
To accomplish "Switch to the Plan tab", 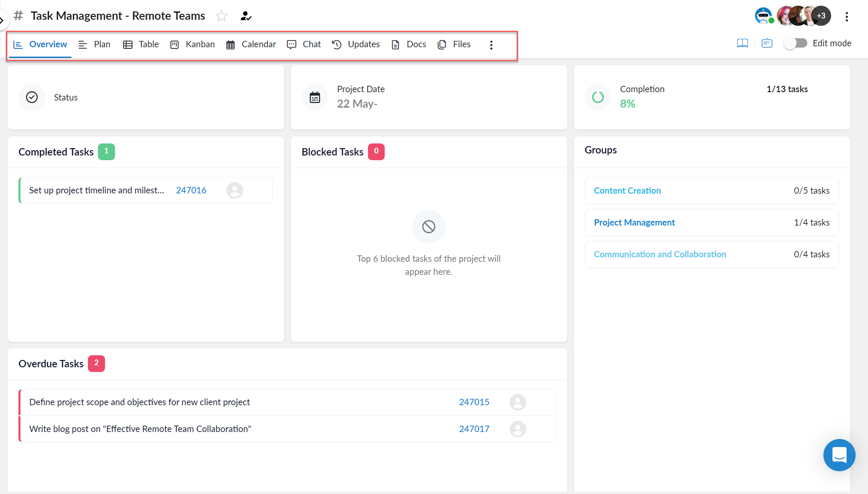I will (102, 44).
